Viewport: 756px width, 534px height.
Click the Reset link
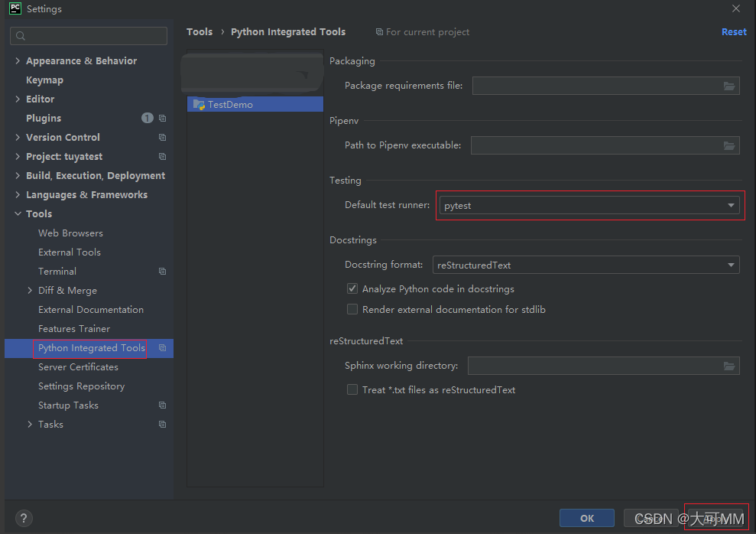point(734,32)
